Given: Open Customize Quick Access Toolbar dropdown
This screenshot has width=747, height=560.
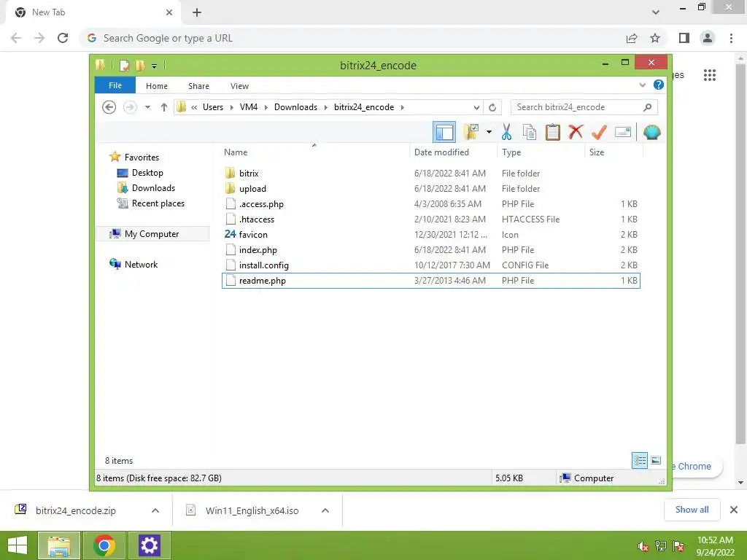Looking at the screenshot, I should [x=155, y=66].
